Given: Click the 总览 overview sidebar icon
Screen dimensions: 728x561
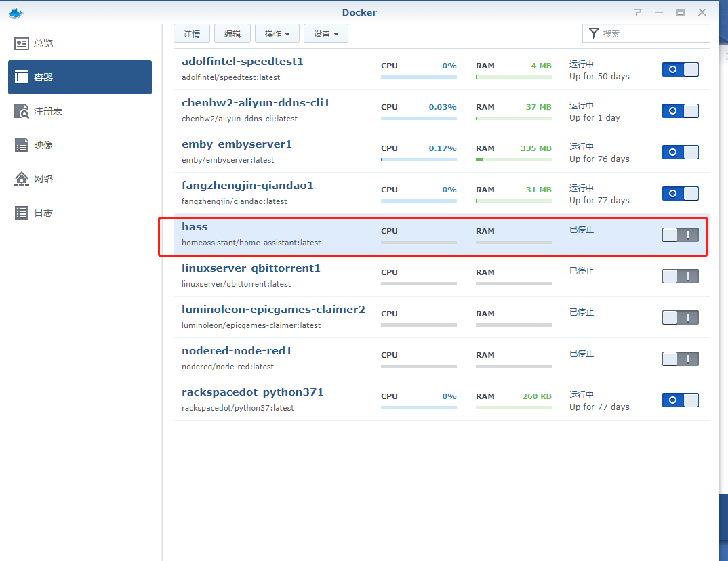Looking at the screenshot, I should point(22,43).
